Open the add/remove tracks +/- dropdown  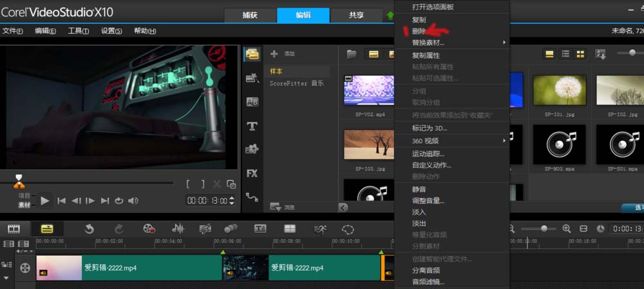click(24, 251)
